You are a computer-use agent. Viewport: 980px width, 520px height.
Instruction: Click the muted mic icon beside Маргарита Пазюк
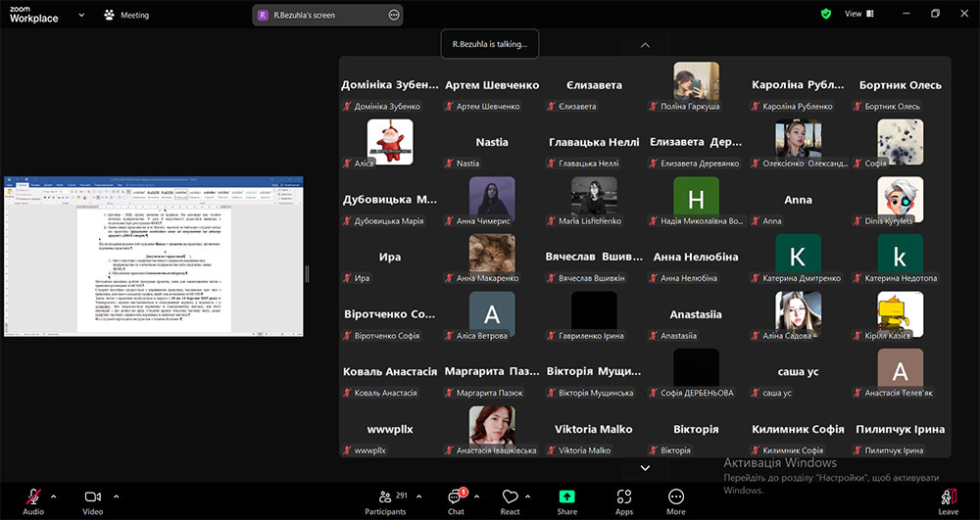point(450,393)
